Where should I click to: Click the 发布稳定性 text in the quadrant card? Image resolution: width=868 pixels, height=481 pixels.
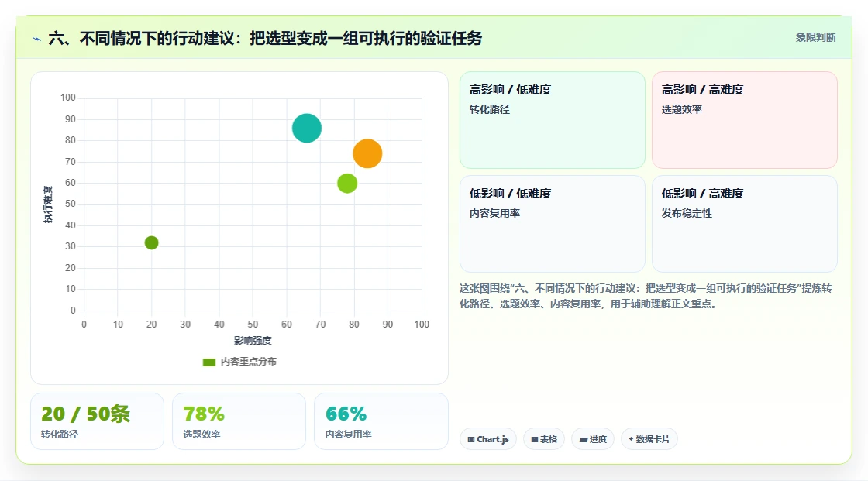click(687, 213)
